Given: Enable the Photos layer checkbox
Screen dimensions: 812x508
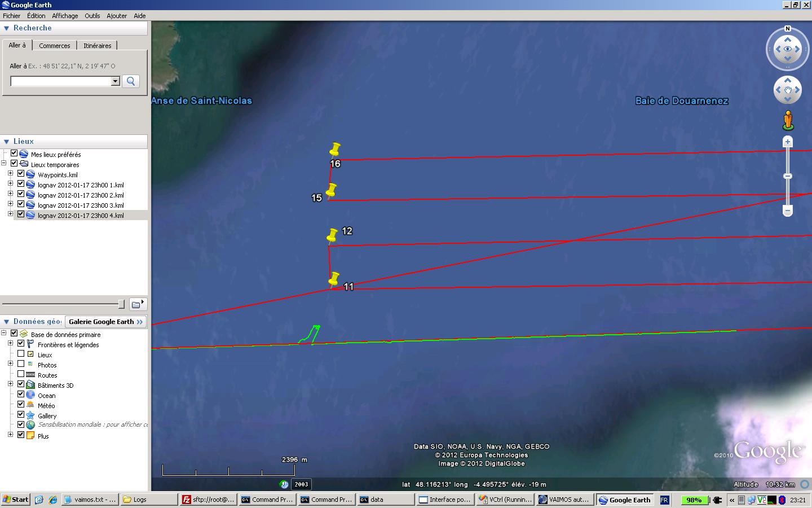Looking at the screenshot, I should click(21, 365).
